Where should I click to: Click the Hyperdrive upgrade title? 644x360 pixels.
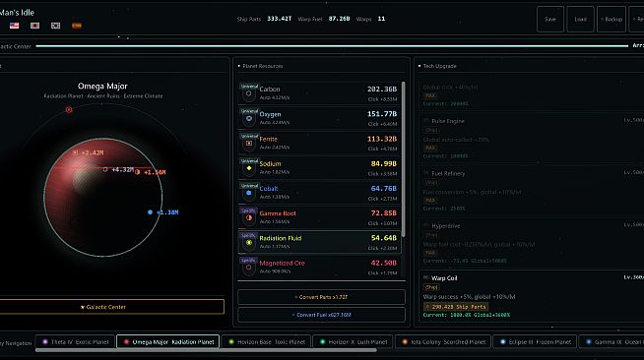[x=446, y=226]
